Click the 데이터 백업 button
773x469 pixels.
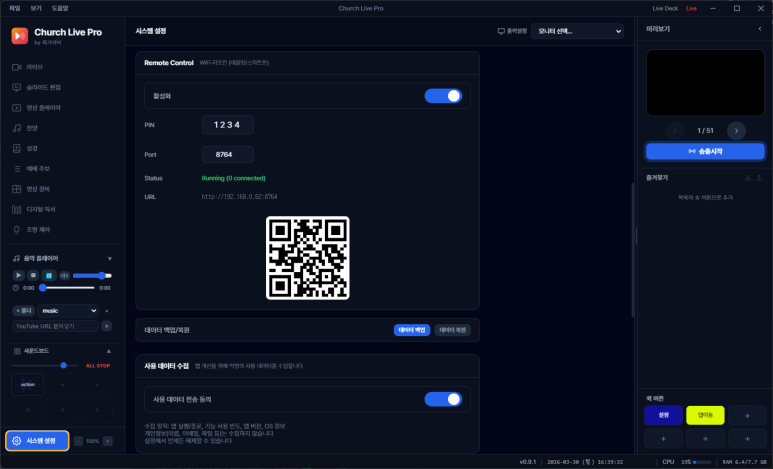tap(412, 330)
